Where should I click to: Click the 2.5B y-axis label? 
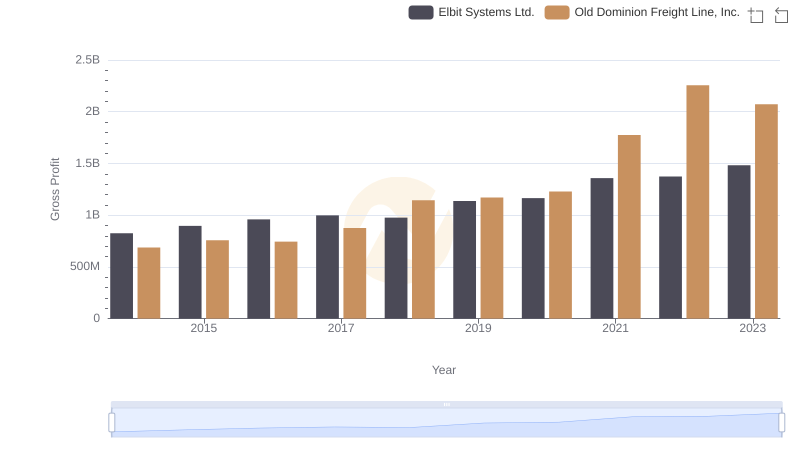[88, 60]
